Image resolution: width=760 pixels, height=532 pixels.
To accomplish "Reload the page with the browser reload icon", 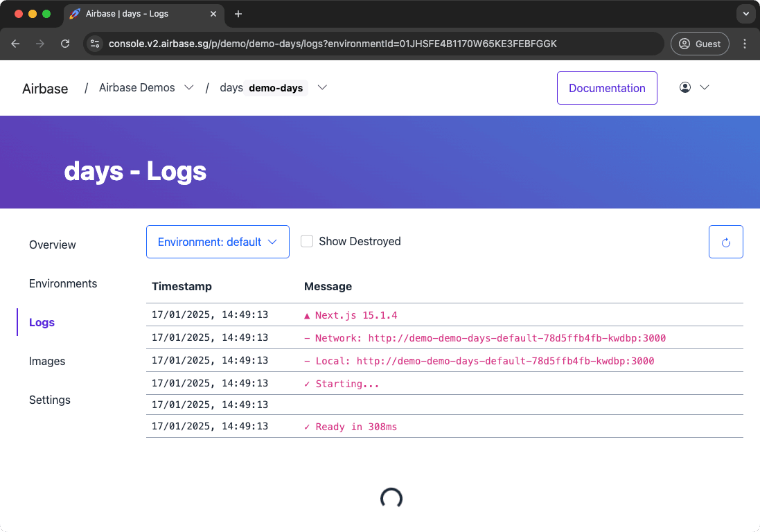I will click(65, 44).
